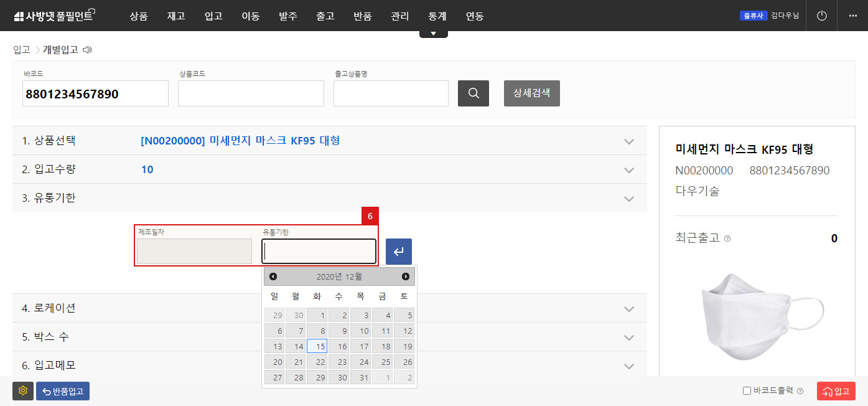Open the three-dot more options menu
Image resolution: width=868 pixels, height=406 pixels.
coord(852,16)
